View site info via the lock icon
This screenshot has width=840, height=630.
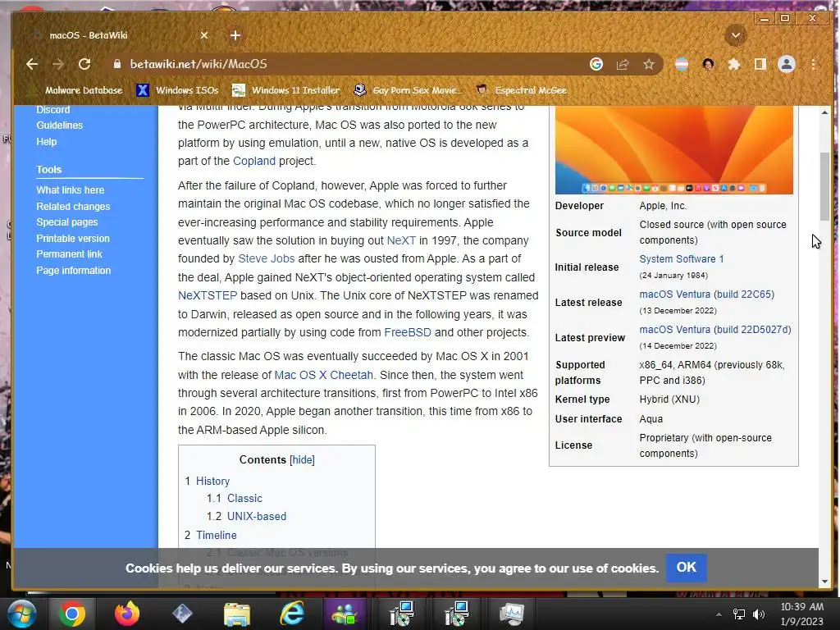pyautogui.click(x=117, y=64)
